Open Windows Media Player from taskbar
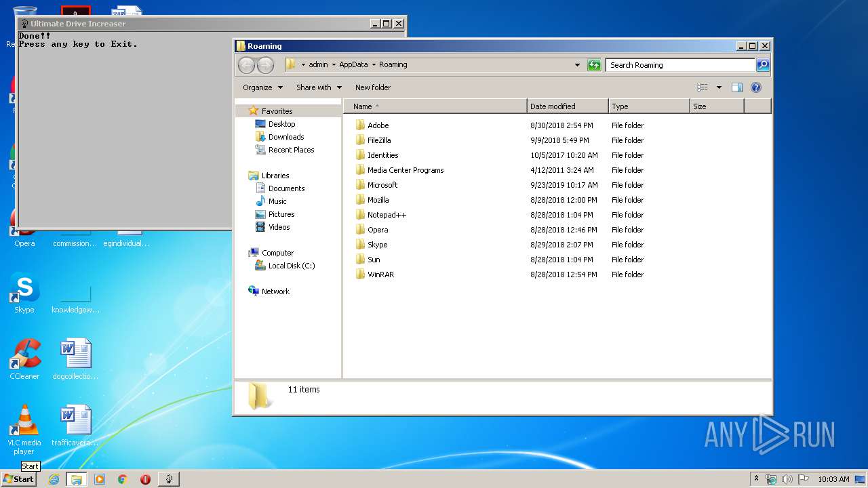 tap(100, 479)
